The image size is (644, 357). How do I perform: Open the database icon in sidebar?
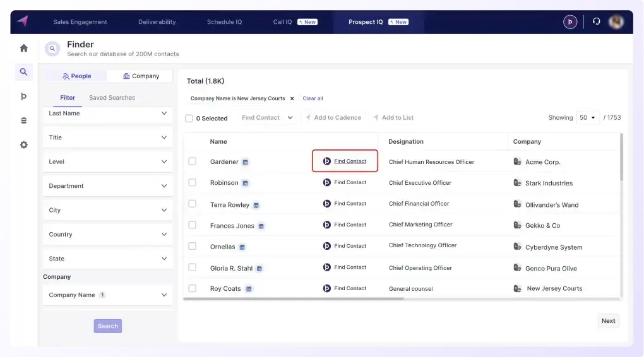pos(24,120)
